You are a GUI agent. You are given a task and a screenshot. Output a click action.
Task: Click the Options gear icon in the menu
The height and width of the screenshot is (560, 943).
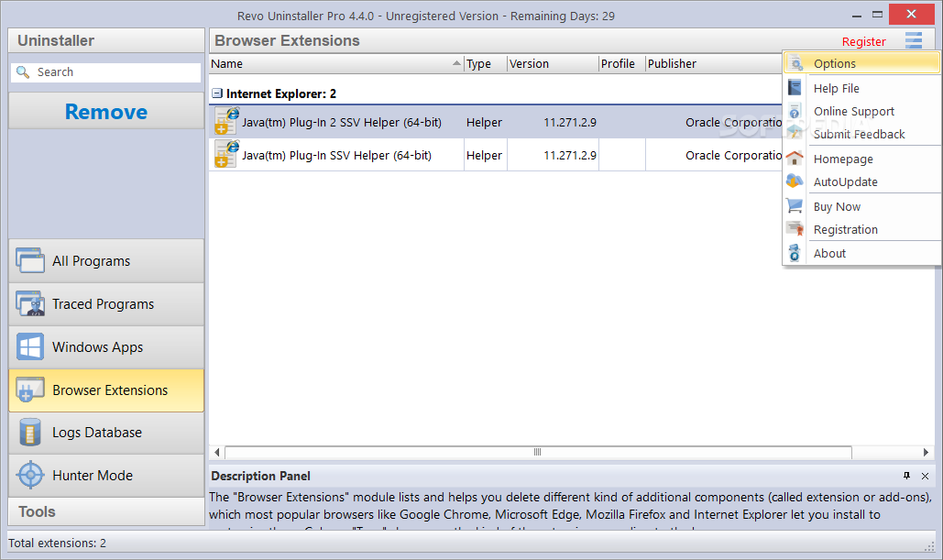click(795, 63)
